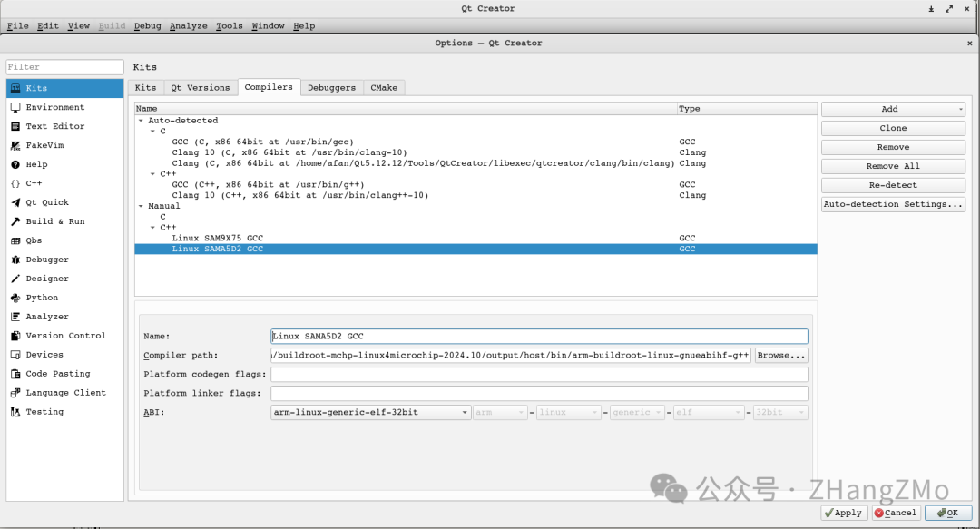This screenshot has width=980, height=529.
Task: Open Language Client icon in sidebar
Action: pyautogui.click(x=15, y=393)
